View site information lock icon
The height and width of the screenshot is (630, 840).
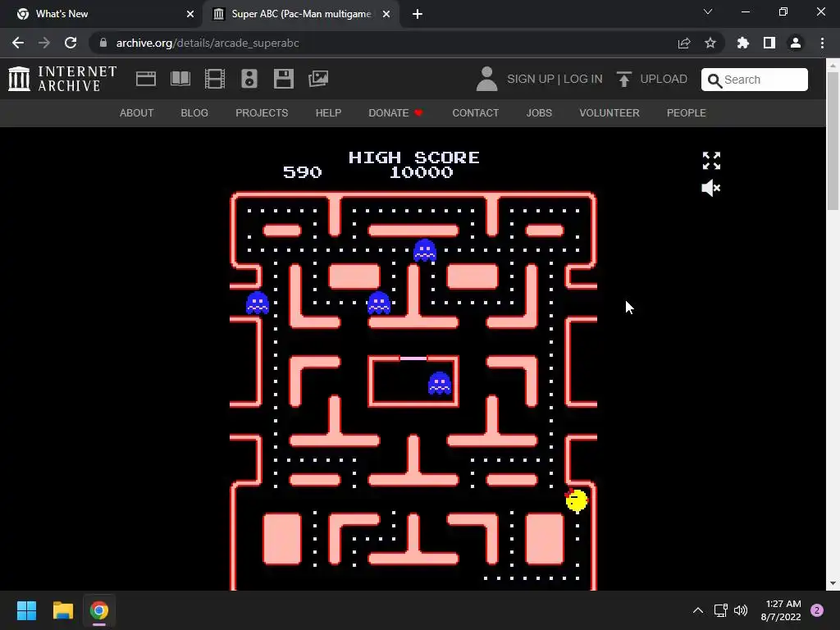(x=103, y=43)
